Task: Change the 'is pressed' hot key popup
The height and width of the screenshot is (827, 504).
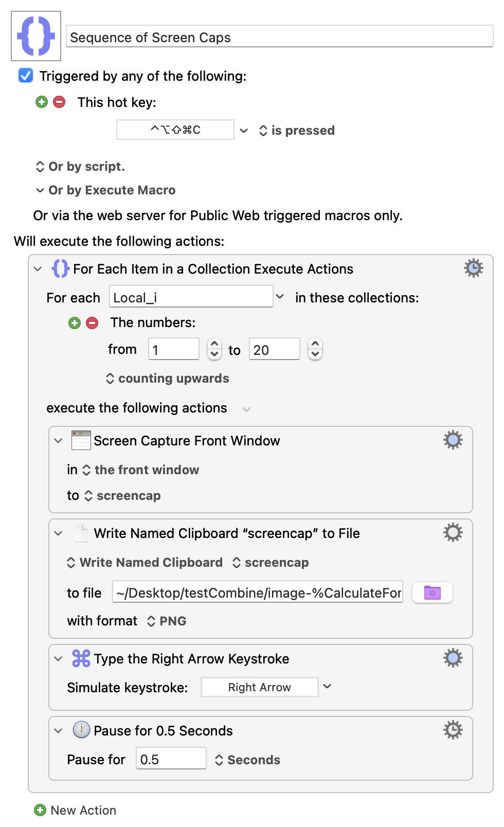Action: 297,131
